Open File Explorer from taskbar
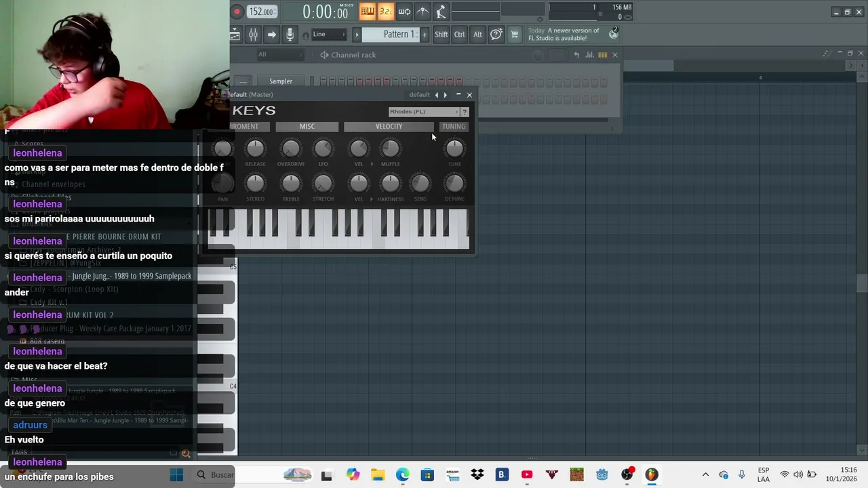Image resolution: width=868 pixels, height=488 pixels. click(x=378, y=475)
